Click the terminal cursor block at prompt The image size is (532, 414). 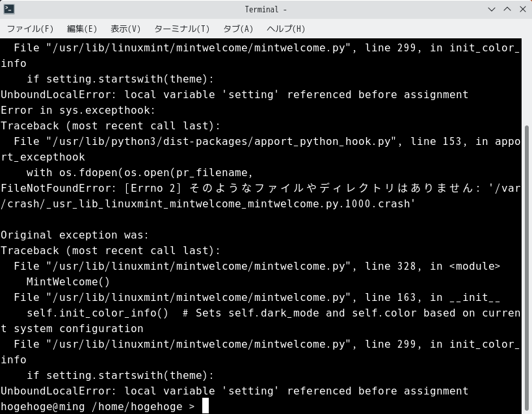tap(206, 406)
